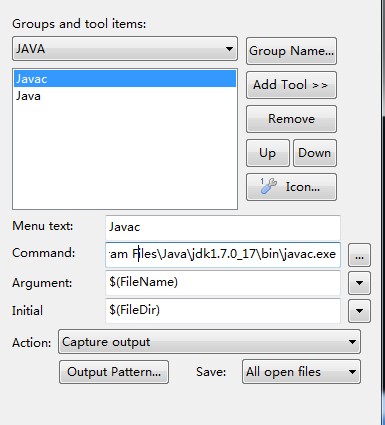This screenshot has height=425, width=385.
Task: Remove the selected tool
Action: 291,119
